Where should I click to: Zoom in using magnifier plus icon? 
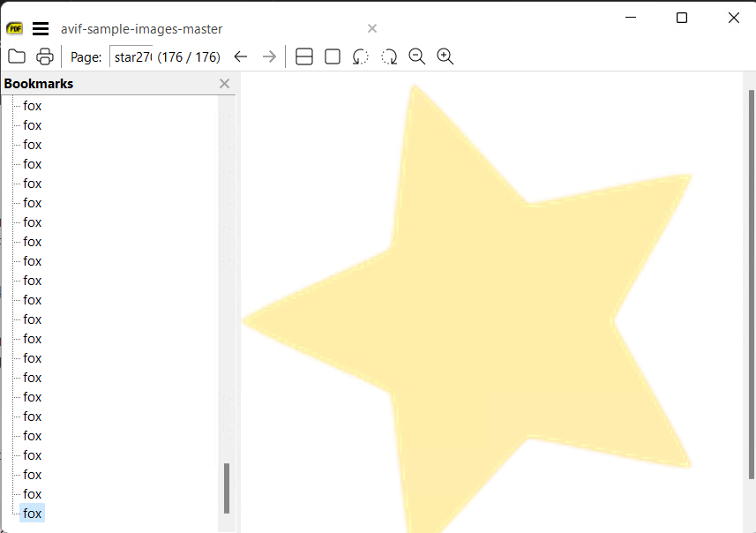(x=445, y=56)
